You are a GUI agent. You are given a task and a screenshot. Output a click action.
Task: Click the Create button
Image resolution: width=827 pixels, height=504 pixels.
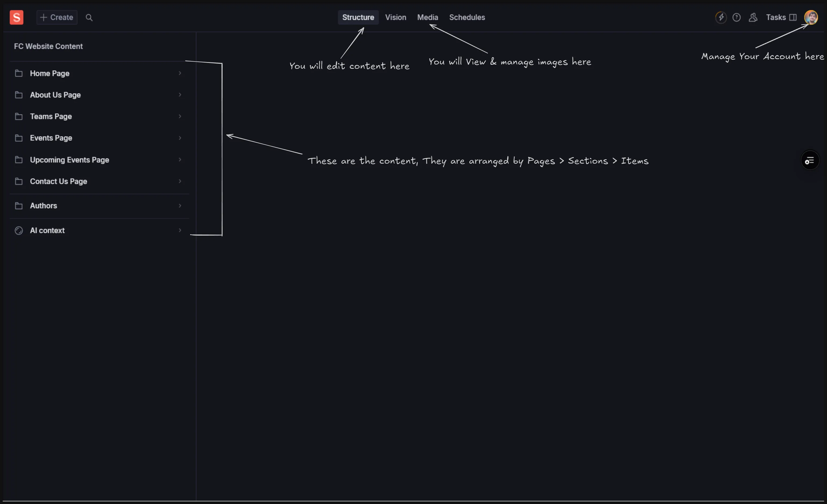57,17
